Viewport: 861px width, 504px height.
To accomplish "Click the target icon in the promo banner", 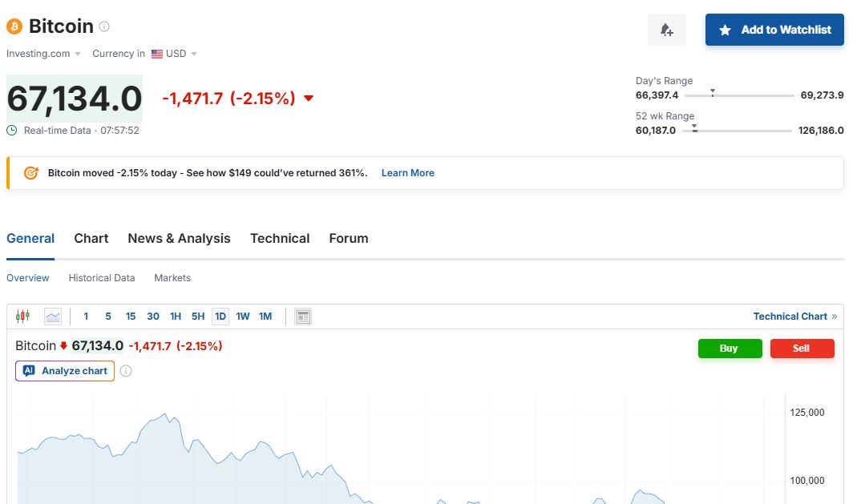I will (31, 173).
